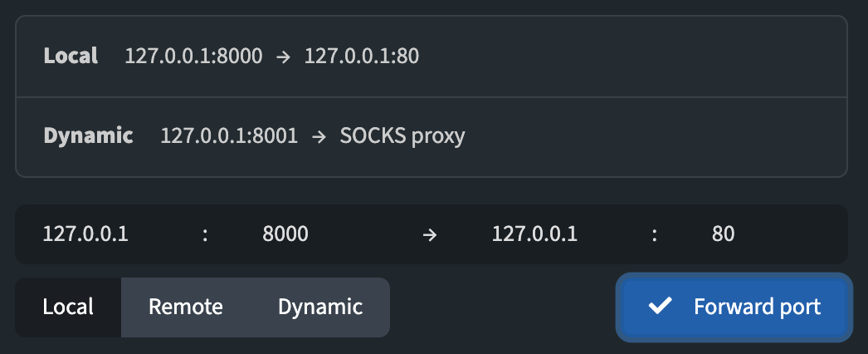The image size is (868, 354).
Task: Select the Local forwarded port entry row
Action: [x=432, y=57]
